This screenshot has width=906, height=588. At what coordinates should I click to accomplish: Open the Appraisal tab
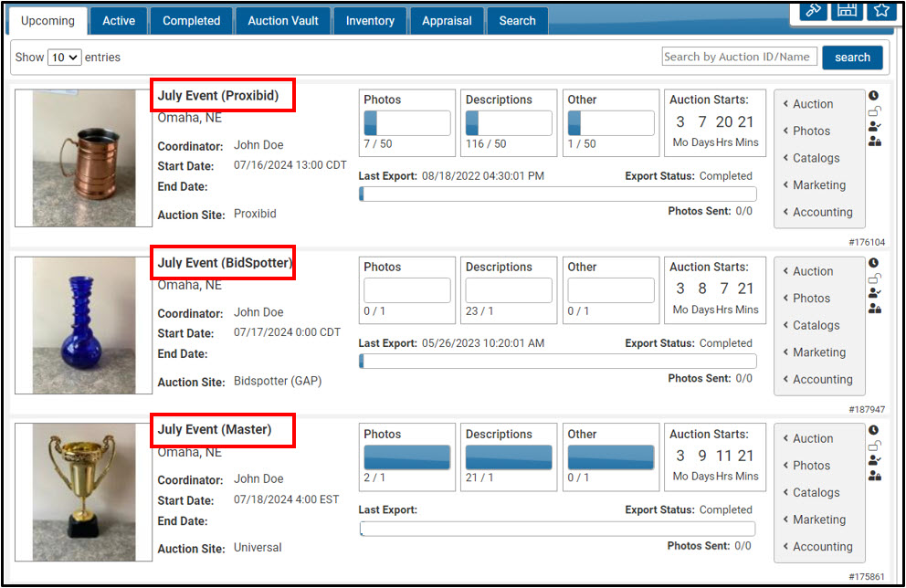click(447, 19)
